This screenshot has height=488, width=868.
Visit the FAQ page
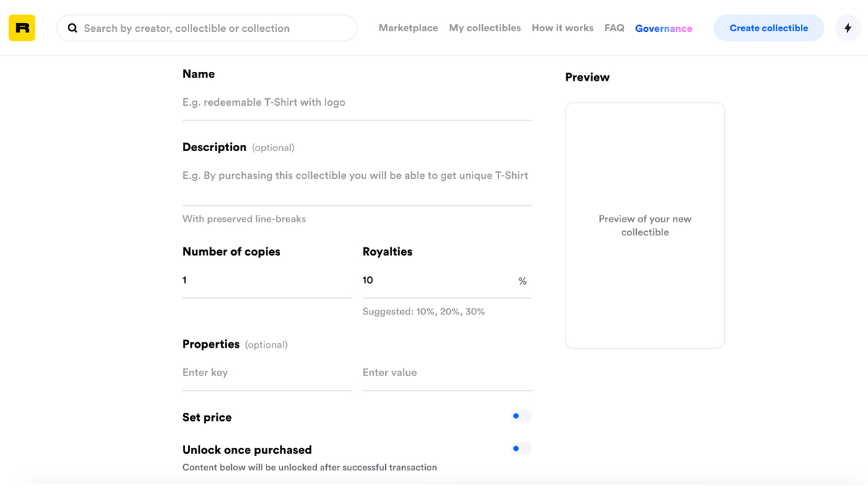[614, 28]
